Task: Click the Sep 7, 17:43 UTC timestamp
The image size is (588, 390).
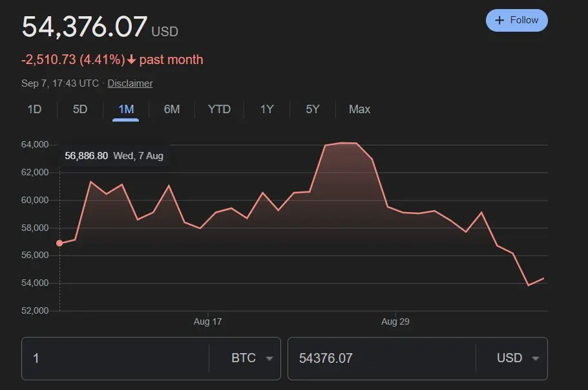Action: (60, 83)
